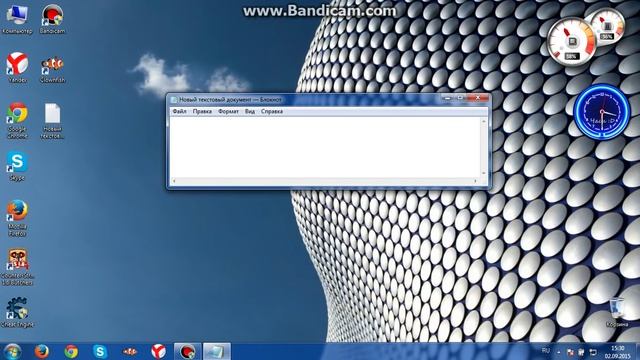Select the Google Chrome desktop shortcut
The height and width of the screenshot is (360, 640).
[x=17, y=121]
